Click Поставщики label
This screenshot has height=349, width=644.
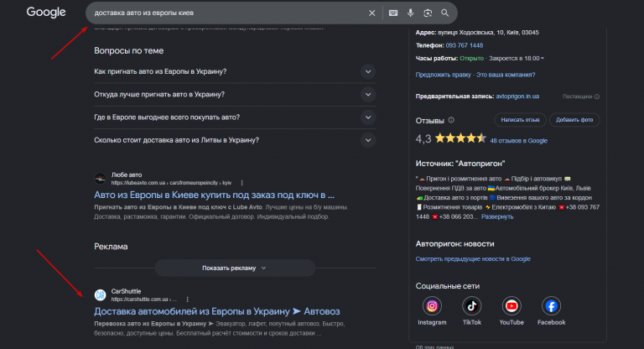577,96
